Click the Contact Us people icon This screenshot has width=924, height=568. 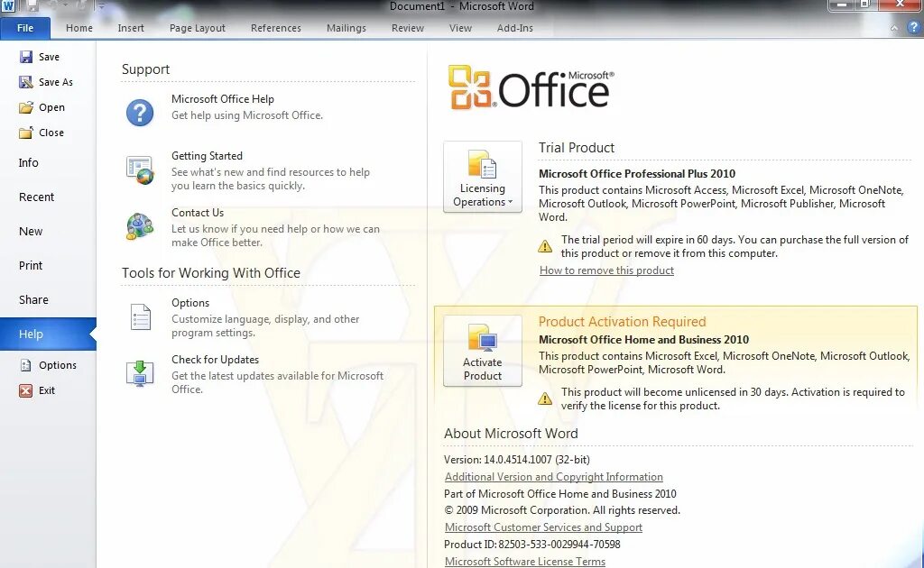tap(140, 226)
